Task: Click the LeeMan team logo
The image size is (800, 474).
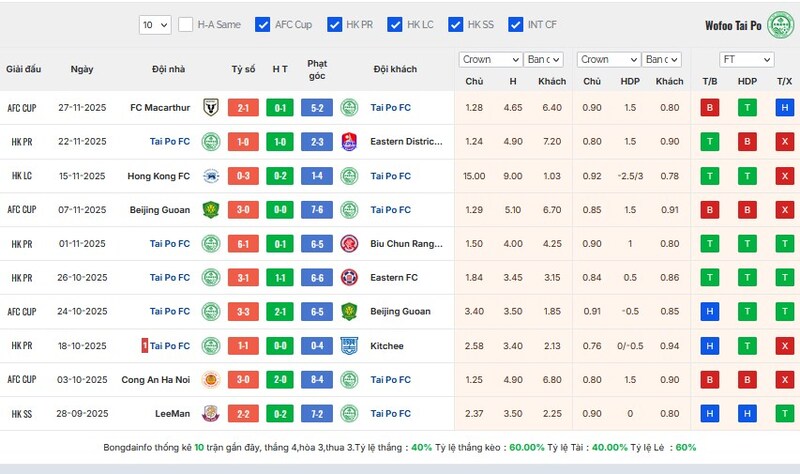Action: tap(211, 414)
